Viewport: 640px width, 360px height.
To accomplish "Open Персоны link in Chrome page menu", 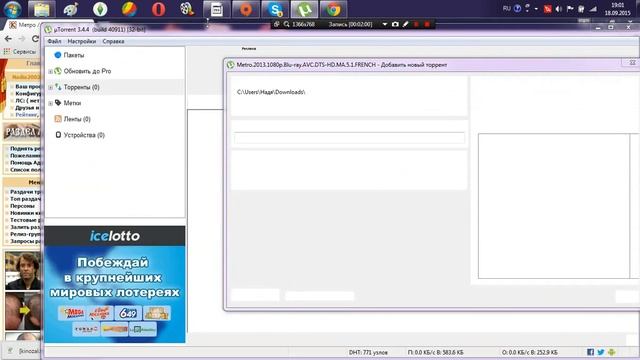I will pos(22,206).
